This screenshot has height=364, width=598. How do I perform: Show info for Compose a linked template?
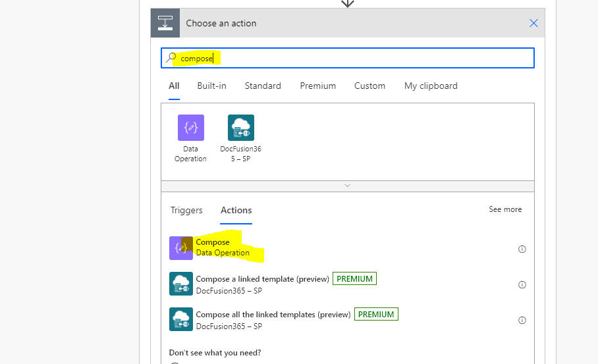[x=522, y=285]
